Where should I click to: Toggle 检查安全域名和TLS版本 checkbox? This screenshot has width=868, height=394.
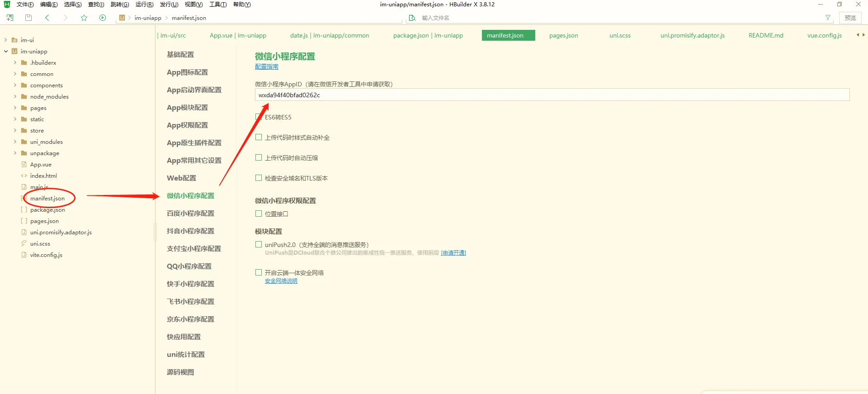(x=259, y=178)
